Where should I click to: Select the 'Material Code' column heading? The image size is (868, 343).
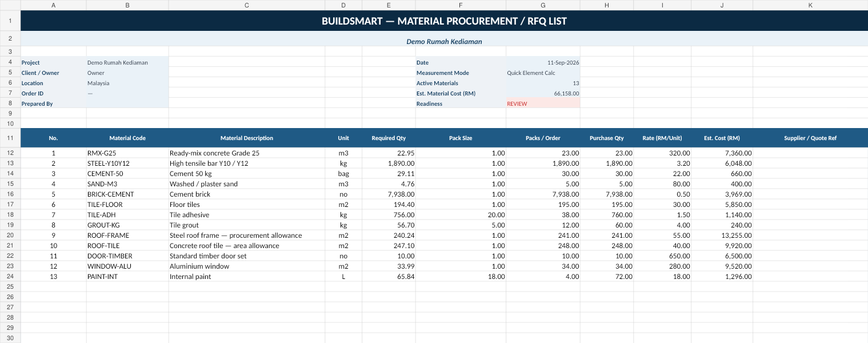click(127, 138)
